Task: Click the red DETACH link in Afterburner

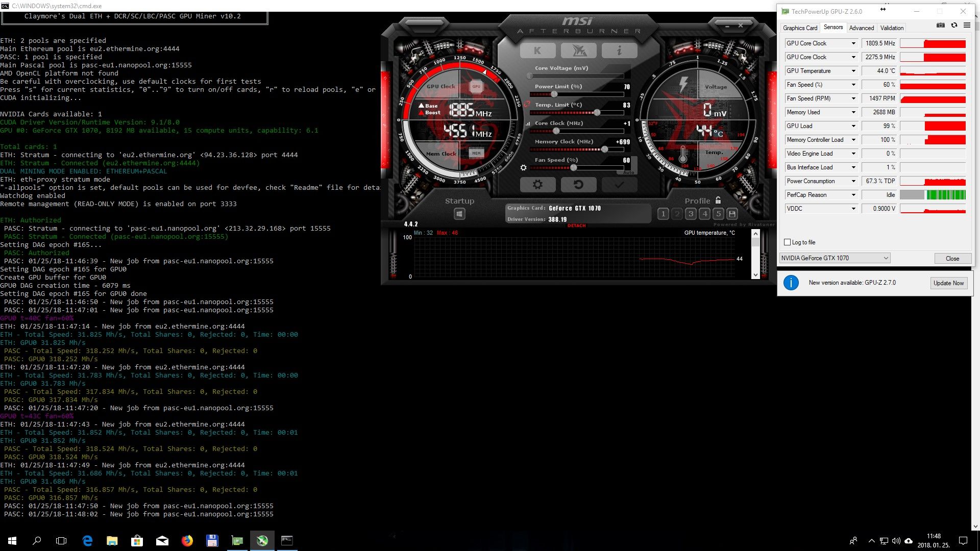Action: pos(577,226)
